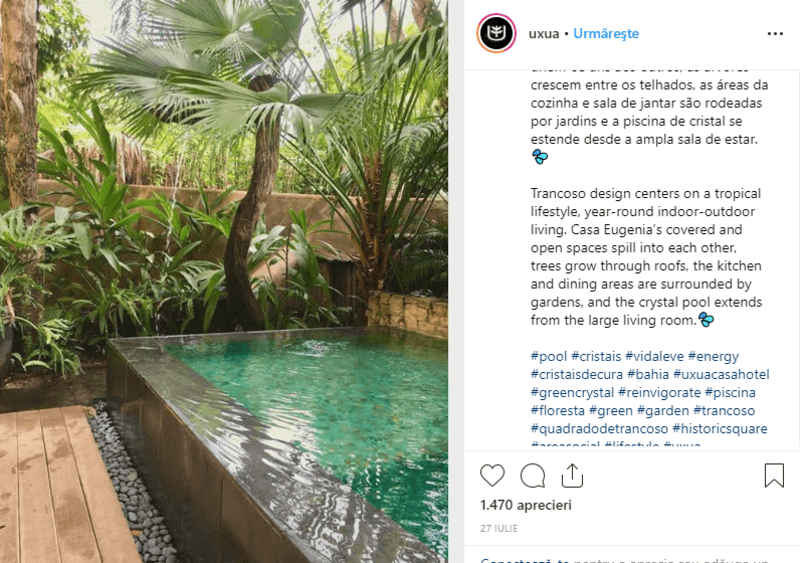Open the #greencrystal hashtag
Image resolution: width=800 pixels, height=563 pixels.
pos(572,393)
